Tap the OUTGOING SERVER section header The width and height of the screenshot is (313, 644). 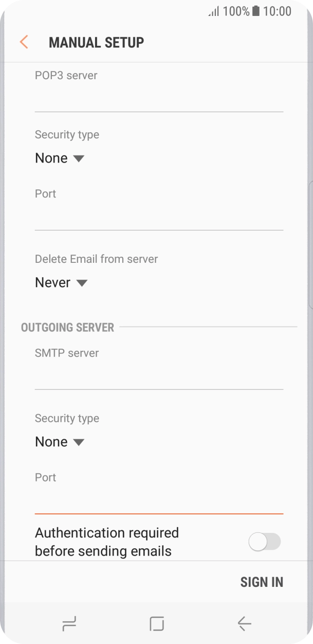point(67,327)
